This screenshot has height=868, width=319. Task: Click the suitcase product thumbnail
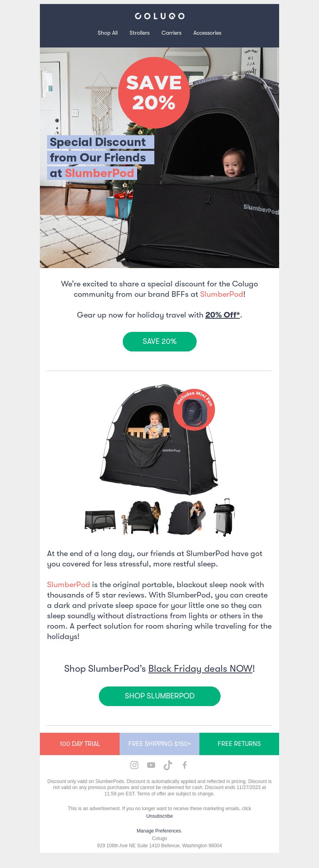tap(224, 517)
